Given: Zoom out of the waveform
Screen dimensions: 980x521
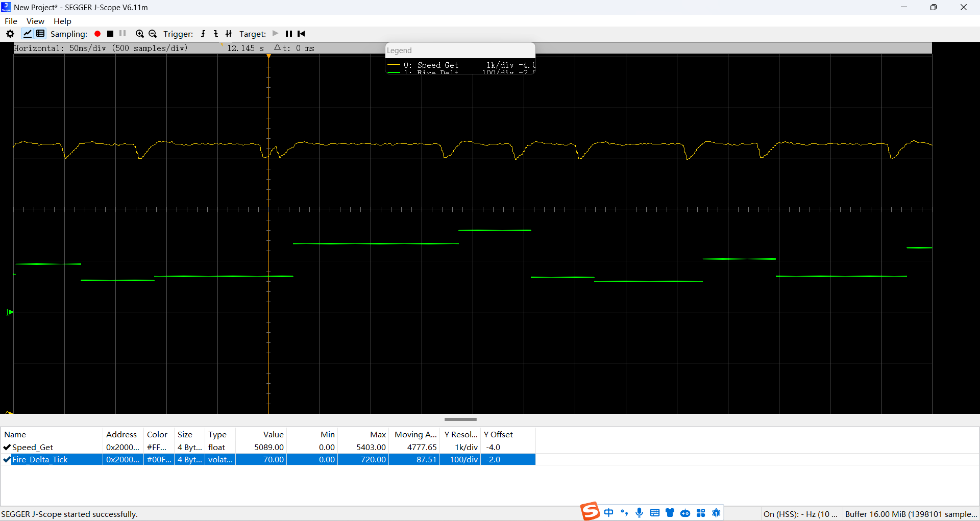Looking at the screenshot, I should click(x=153, y=34).
